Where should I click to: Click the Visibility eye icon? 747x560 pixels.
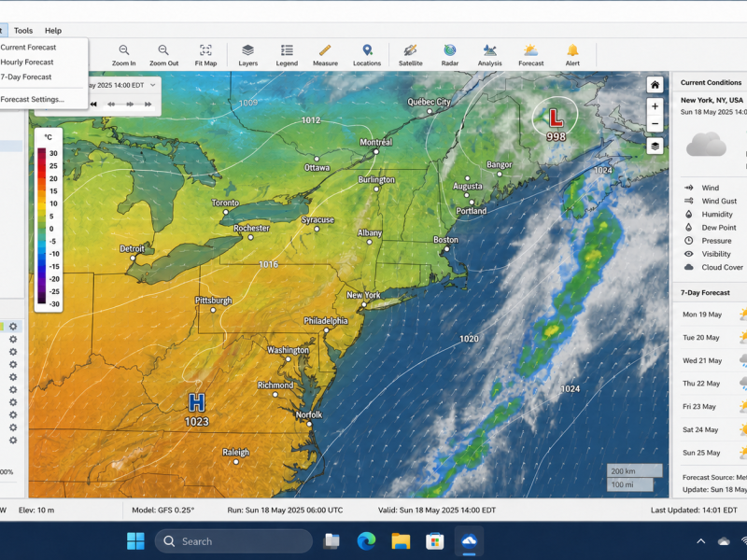688,254
